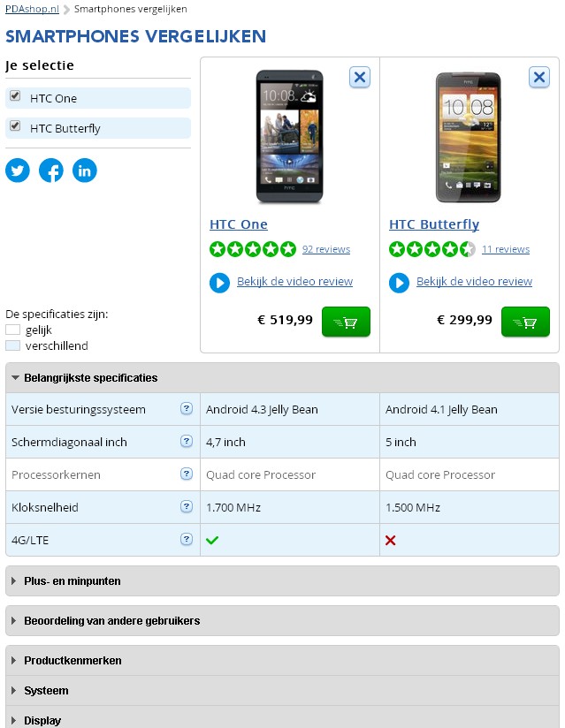The image size is (565, 728).
Task: Remove HTC Butterfly from comparison
Action: coord(539,77)
